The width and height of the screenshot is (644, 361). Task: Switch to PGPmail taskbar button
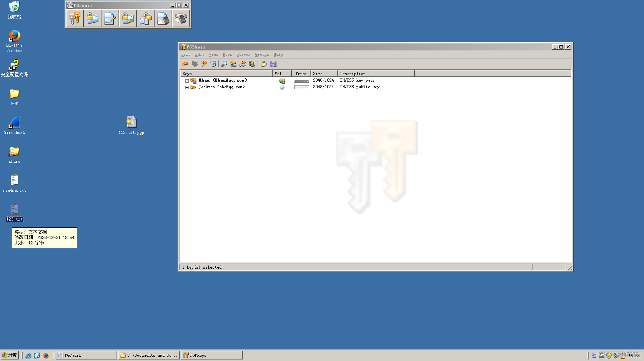(87, 355)
